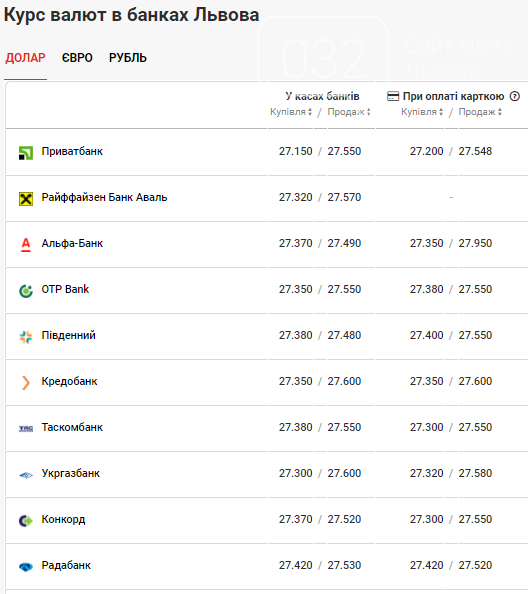Select OTP Bank card buy rate 27.380
This screenshot has width=528, height=594.
(426, 289)
